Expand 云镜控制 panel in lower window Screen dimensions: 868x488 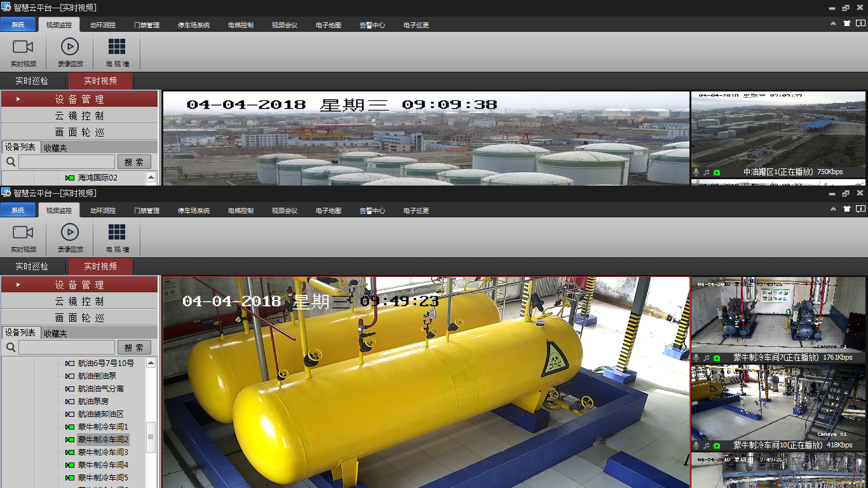[x=79, y=301]
